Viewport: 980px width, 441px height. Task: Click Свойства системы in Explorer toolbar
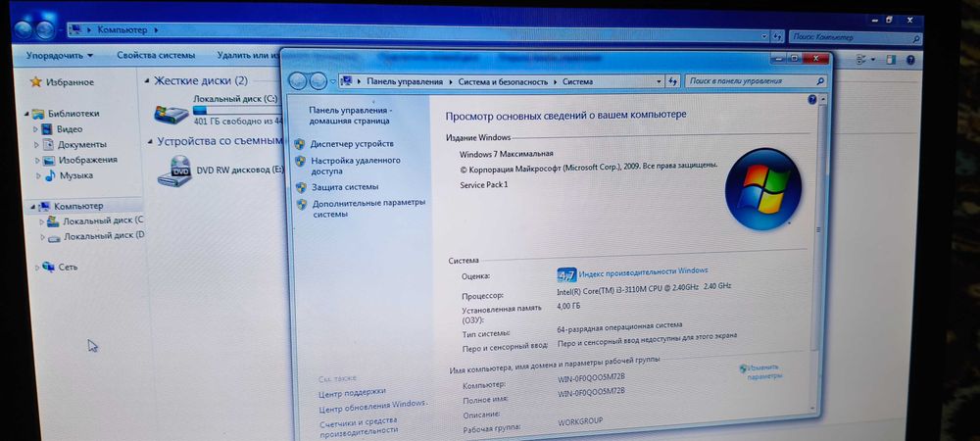[x=156, y=55]
